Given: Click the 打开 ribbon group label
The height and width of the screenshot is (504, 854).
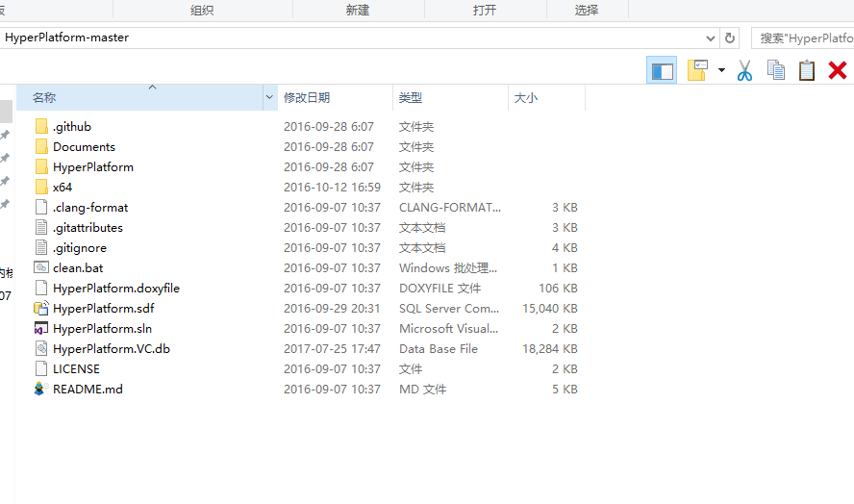Looking at the screenshot, I should tap(485, 10).
